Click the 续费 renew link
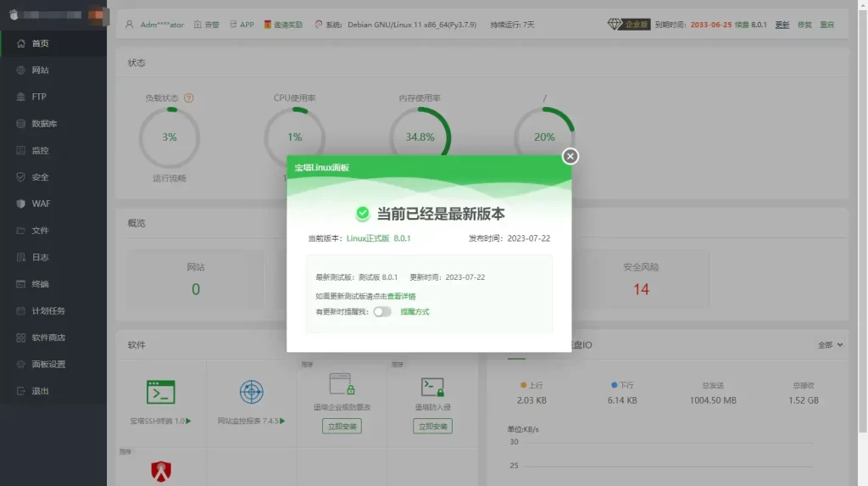The width and height of the screenshot is (868, 486). [742, 25]
